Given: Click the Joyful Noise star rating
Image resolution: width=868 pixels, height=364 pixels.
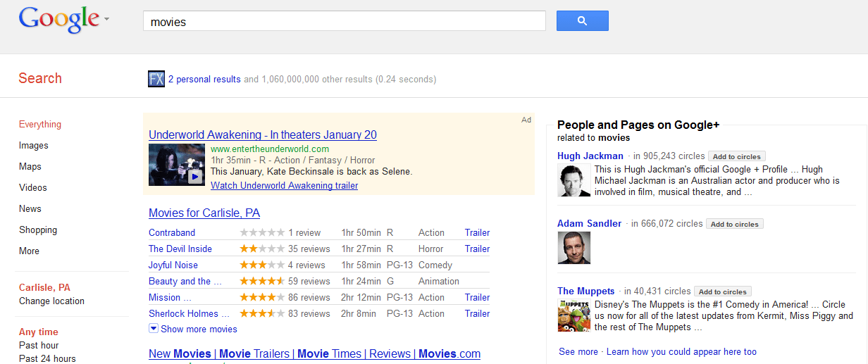Looking at the screenshot, I should [x=262, y=265].
